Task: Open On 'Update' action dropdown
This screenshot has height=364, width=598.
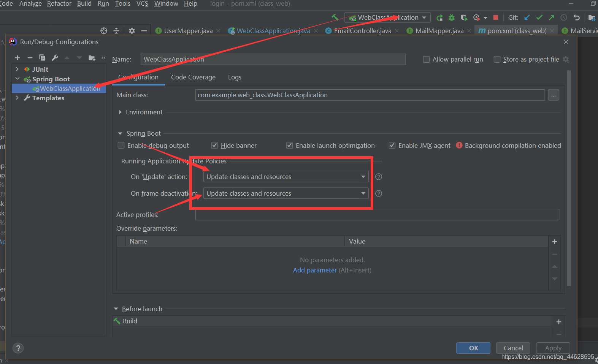Action: click(x=286, y=177)
